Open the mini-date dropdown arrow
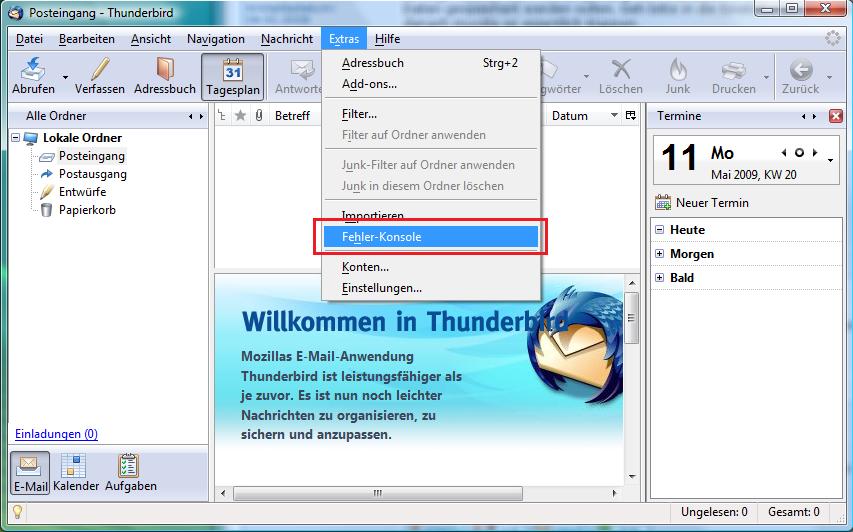 [x=831, y=160]
